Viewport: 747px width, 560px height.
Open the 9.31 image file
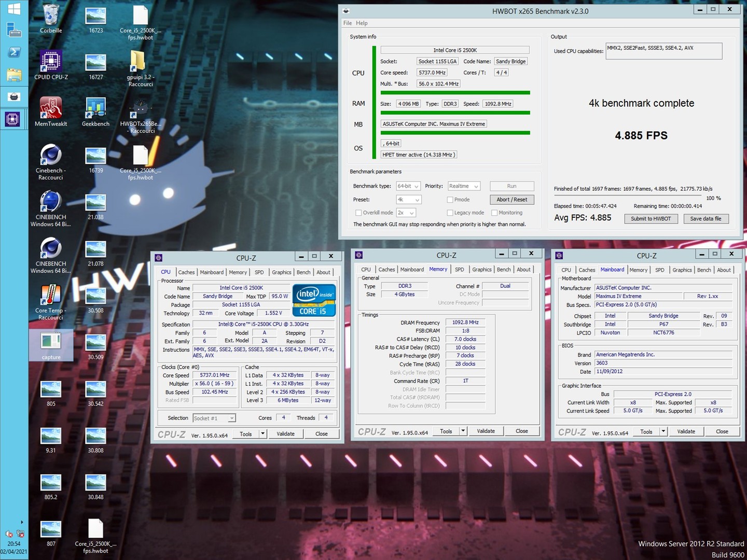51,439
